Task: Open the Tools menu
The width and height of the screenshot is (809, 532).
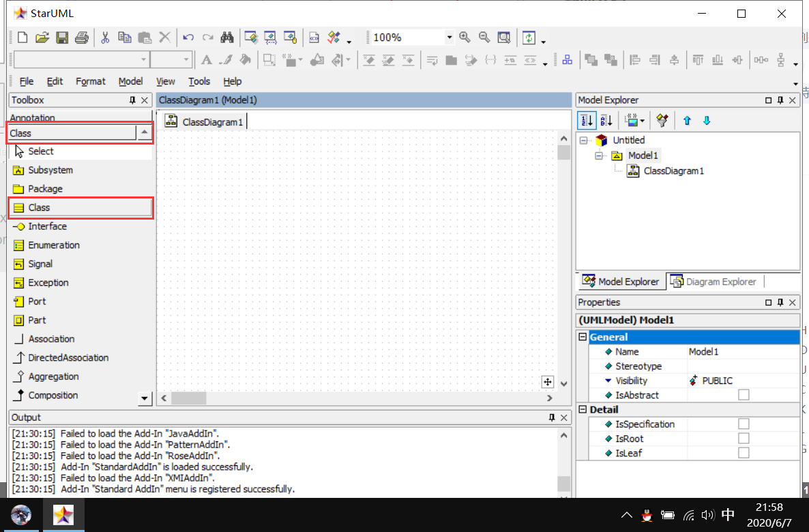Action: tap(199, 82)
